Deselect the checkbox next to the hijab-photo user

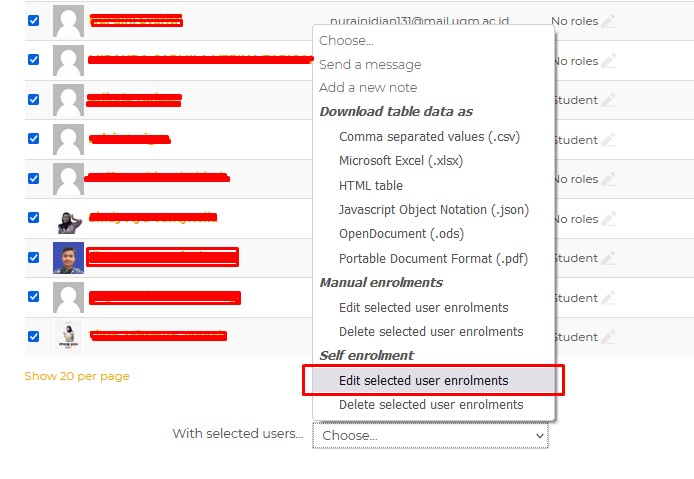[33, 218]
